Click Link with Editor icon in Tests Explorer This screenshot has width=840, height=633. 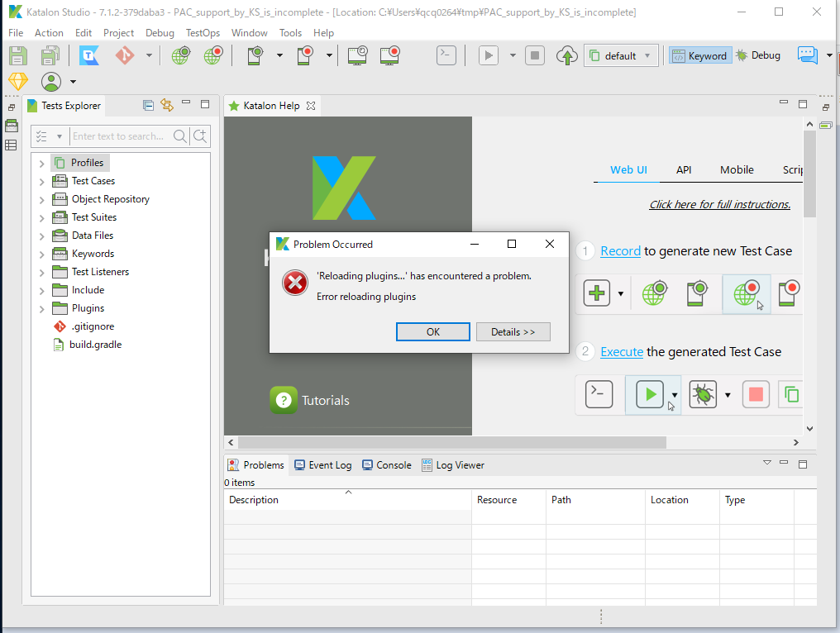pos(167,106)
